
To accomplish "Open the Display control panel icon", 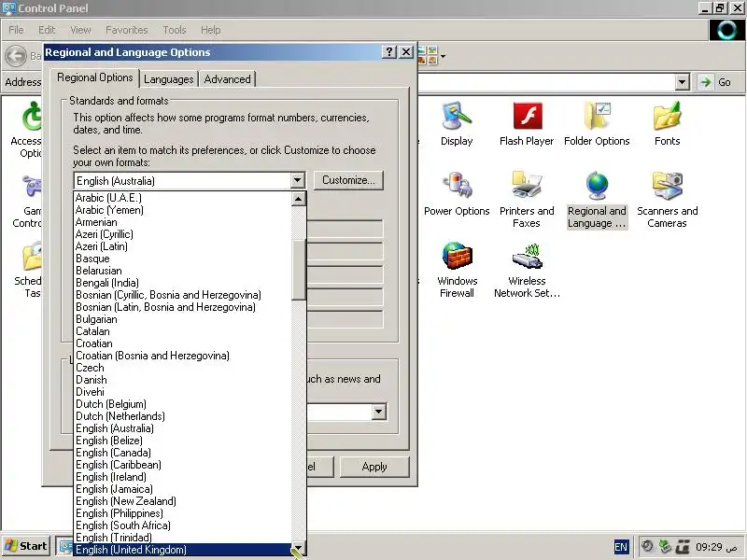I will pyautogui.click(x=457, y=124).
